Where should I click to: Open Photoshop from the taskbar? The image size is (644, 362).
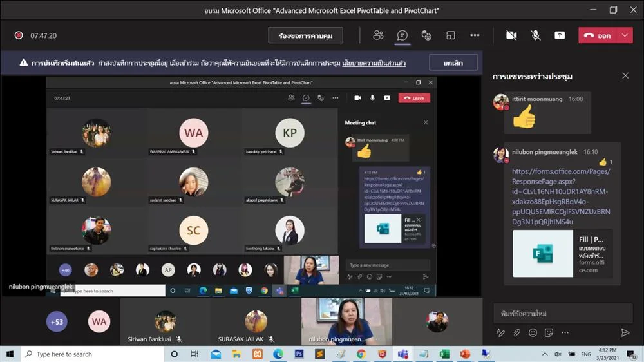click(x=299, y=354)
